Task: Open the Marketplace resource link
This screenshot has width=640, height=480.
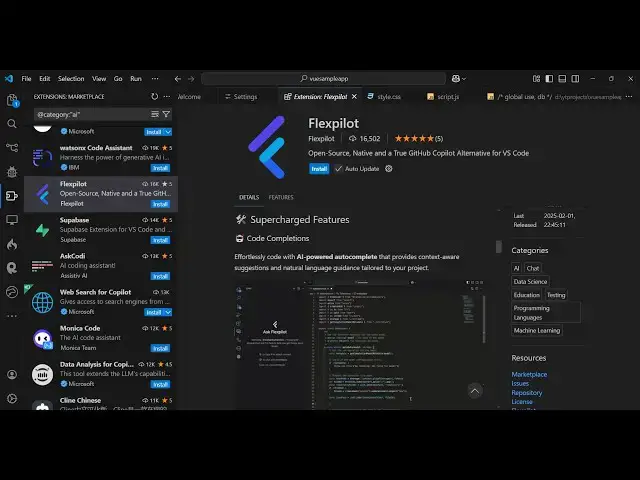Action: (x=529, y=374)
